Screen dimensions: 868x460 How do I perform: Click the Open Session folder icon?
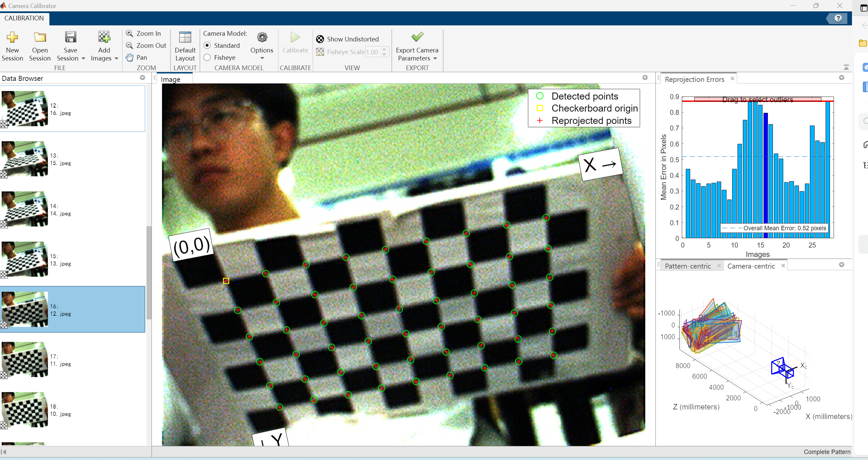point(40,37)
